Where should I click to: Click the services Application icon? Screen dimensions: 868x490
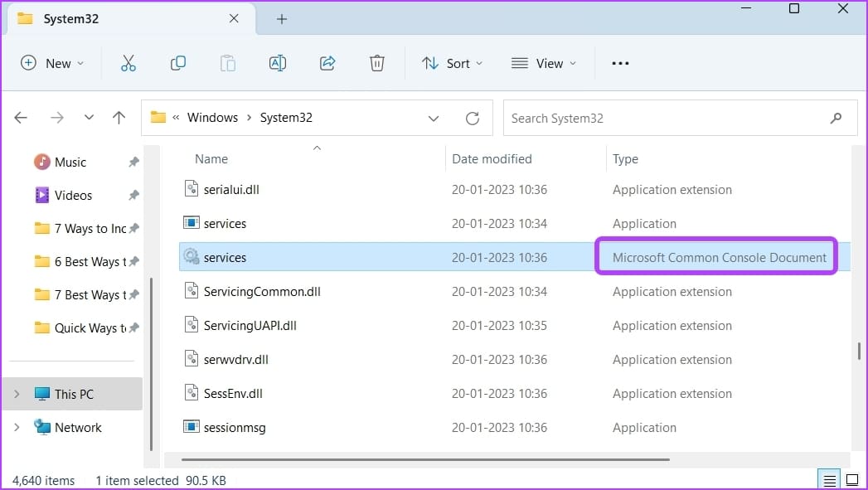click(191, 222)
